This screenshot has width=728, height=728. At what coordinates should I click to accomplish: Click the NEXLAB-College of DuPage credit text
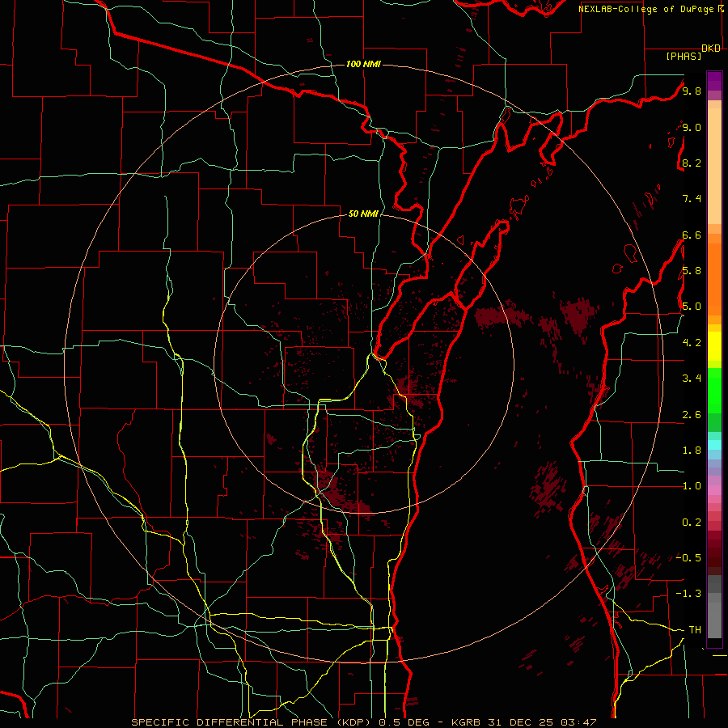click(651, 9)
